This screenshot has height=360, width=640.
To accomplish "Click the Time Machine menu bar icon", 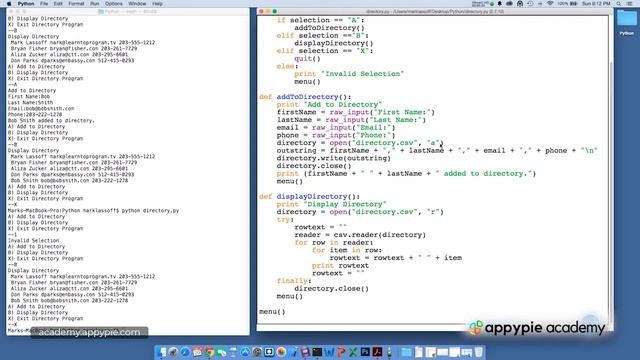I will pos(530,4).
